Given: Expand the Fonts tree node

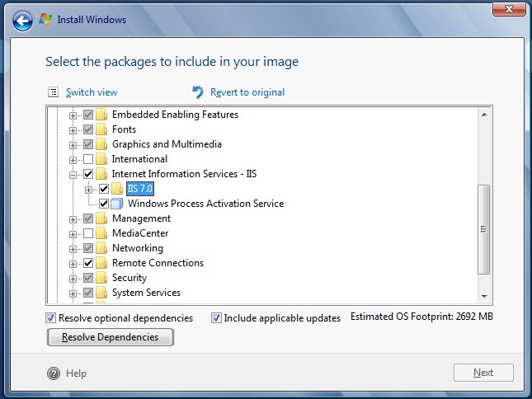Looking at the screenshot, I should 73,130.
